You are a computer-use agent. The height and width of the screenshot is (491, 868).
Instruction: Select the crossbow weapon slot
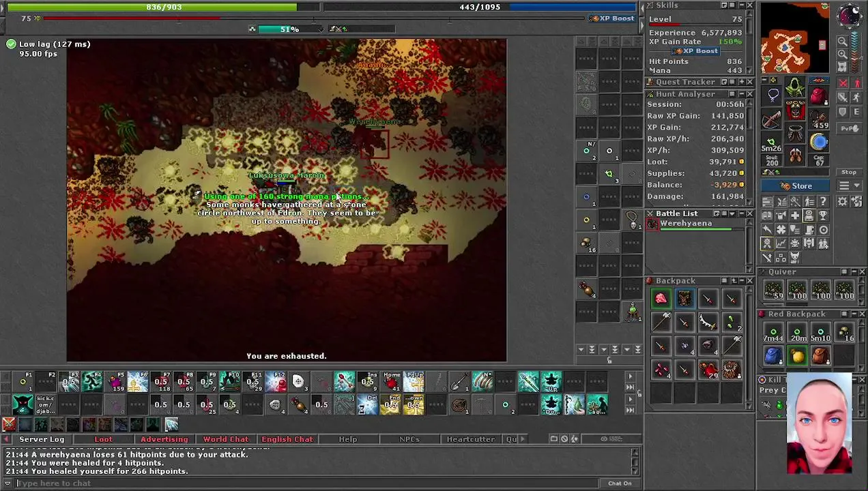point(772,119)
